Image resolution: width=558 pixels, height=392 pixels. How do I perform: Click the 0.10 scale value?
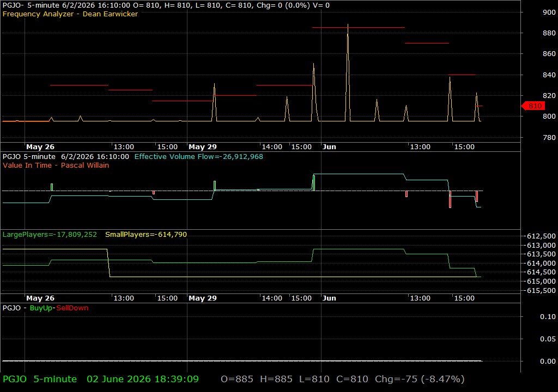548,316
